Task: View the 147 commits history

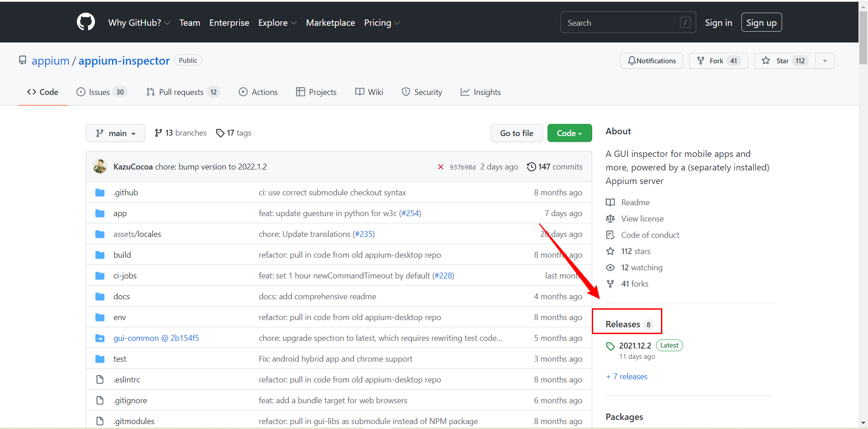Action: point(555,167)
